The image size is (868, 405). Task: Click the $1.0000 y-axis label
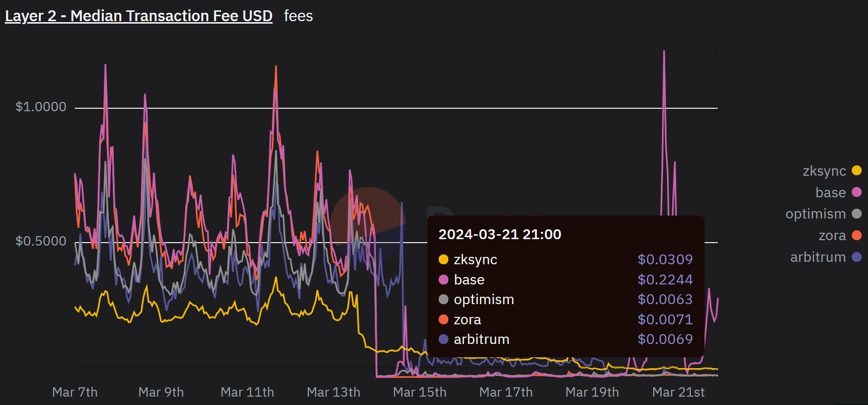pyautogui.click(x=41, y=107)
